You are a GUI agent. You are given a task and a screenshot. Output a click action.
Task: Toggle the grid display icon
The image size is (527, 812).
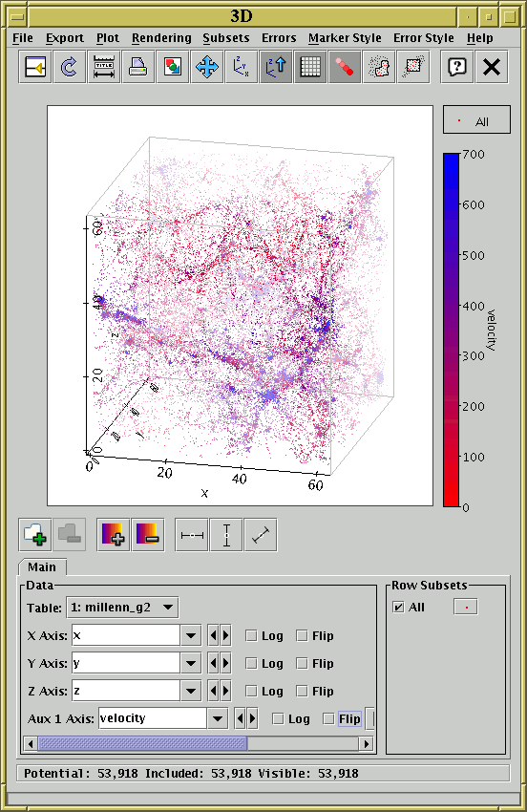tap(310, 67)
